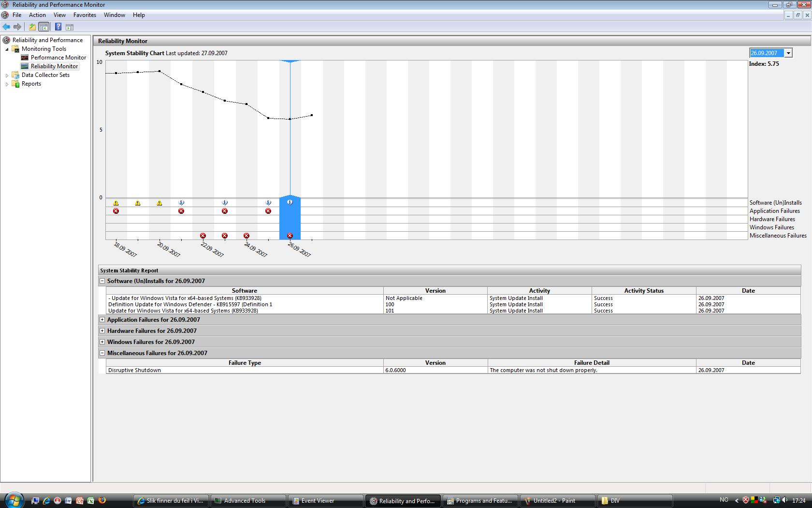Open the Windows Start orb
Screen dimensions: 812x508
(x=14, y=500)
